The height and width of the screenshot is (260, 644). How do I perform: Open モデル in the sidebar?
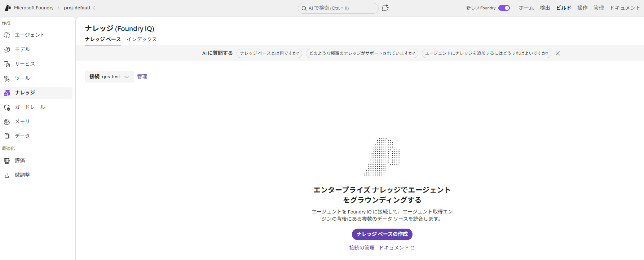(36, 50)
